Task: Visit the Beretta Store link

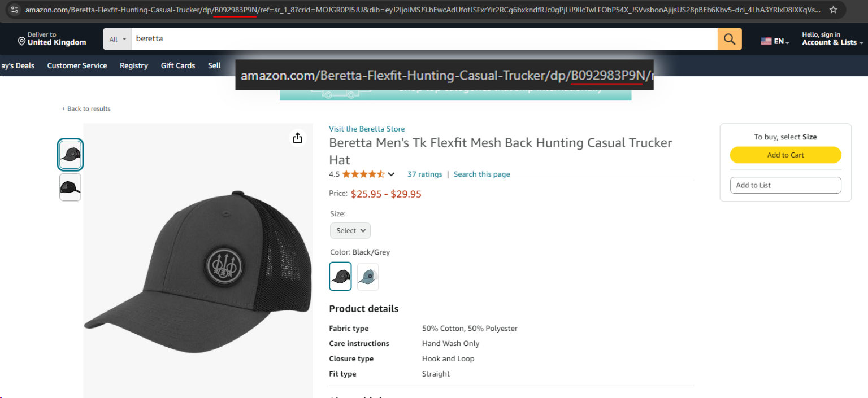Action: (x=367, y=129)
